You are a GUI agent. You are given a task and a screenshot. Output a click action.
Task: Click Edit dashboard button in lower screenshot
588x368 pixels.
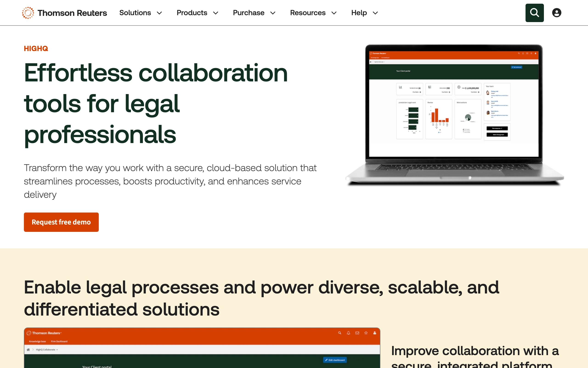coord(335,360)
